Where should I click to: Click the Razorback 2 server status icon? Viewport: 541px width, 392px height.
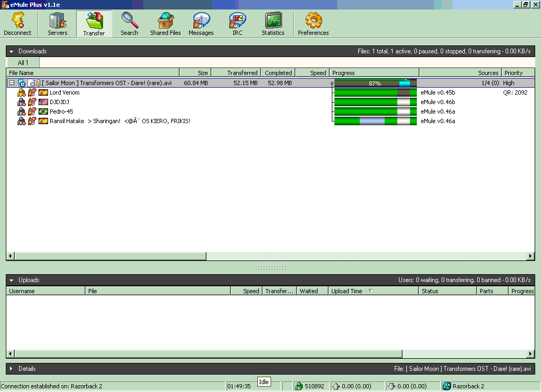coord(447,386)
